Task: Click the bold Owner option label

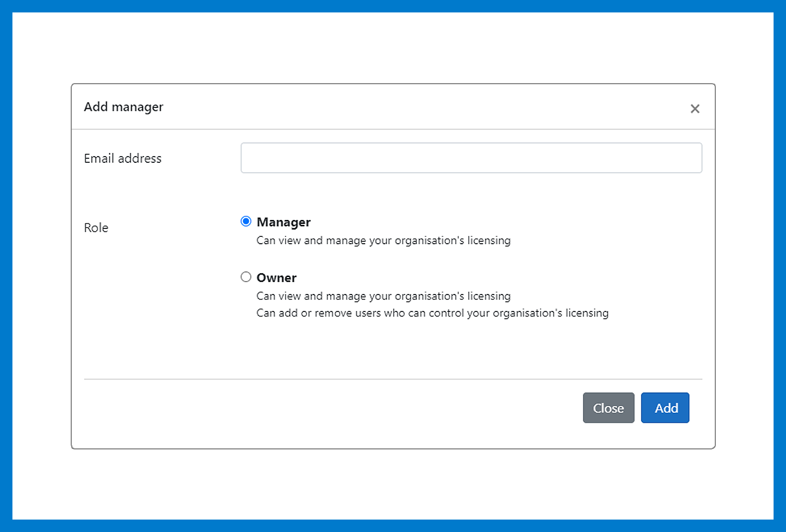Action: tap(277, 278)
